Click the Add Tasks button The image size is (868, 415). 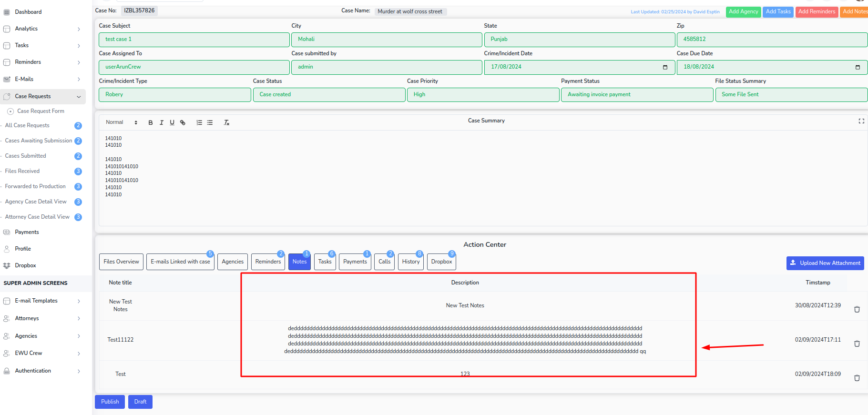778,12
